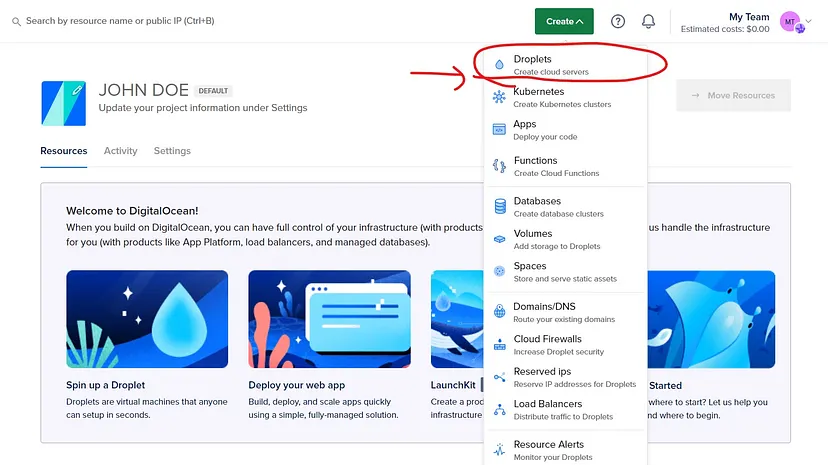Click the Spin up a Droplet heading
This screenshot has height=465, width=828.
click(x=106, y=385)
